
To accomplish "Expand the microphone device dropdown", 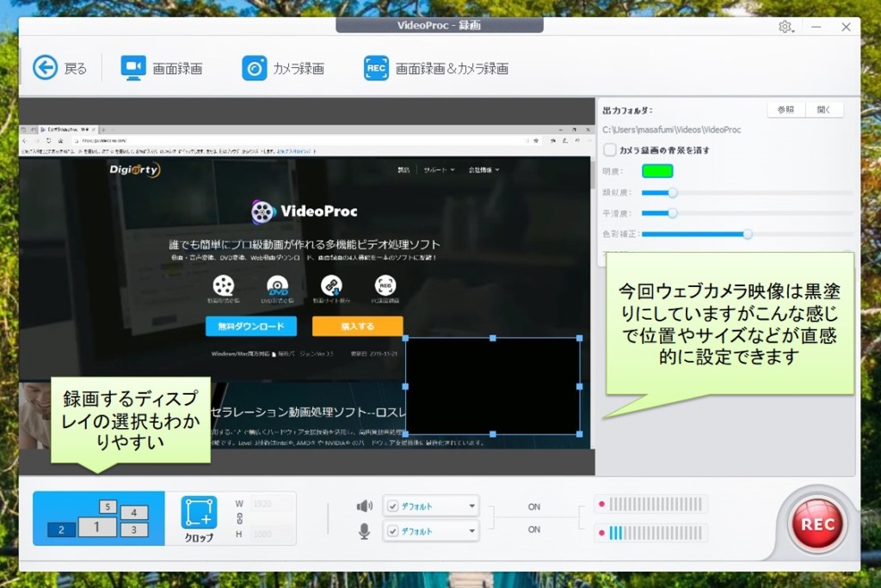I will click(471, 530).
